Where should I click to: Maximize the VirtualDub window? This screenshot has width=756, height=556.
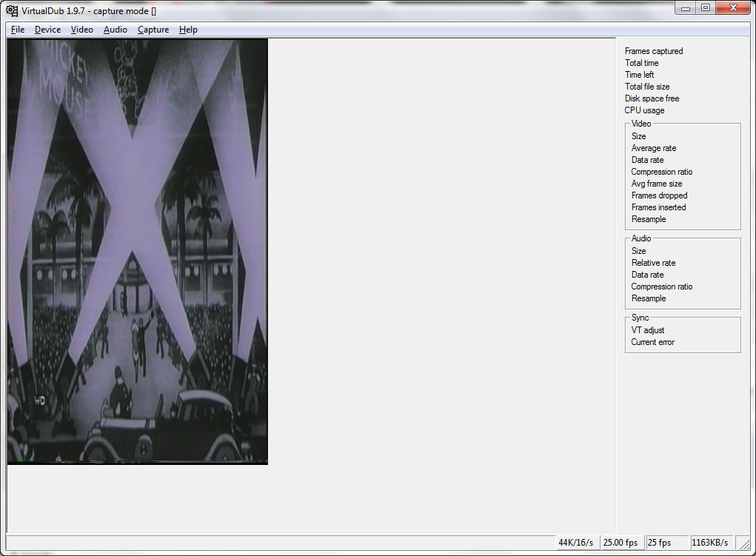point(706,8)
